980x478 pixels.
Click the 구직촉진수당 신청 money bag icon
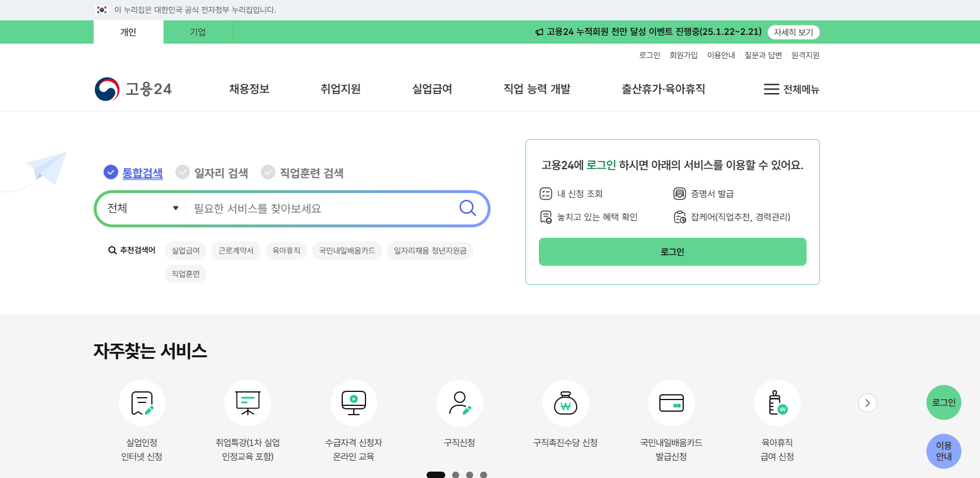pyautogui.click(x=566, y=403)
